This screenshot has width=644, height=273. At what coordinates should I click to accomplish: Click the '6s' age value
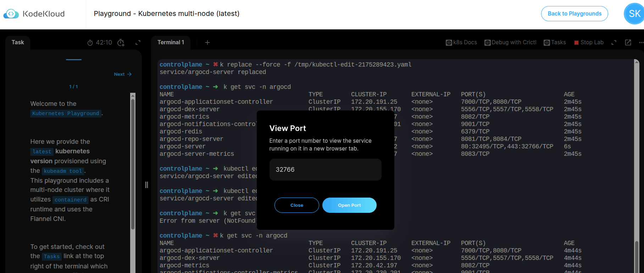(x=567, y=147)
